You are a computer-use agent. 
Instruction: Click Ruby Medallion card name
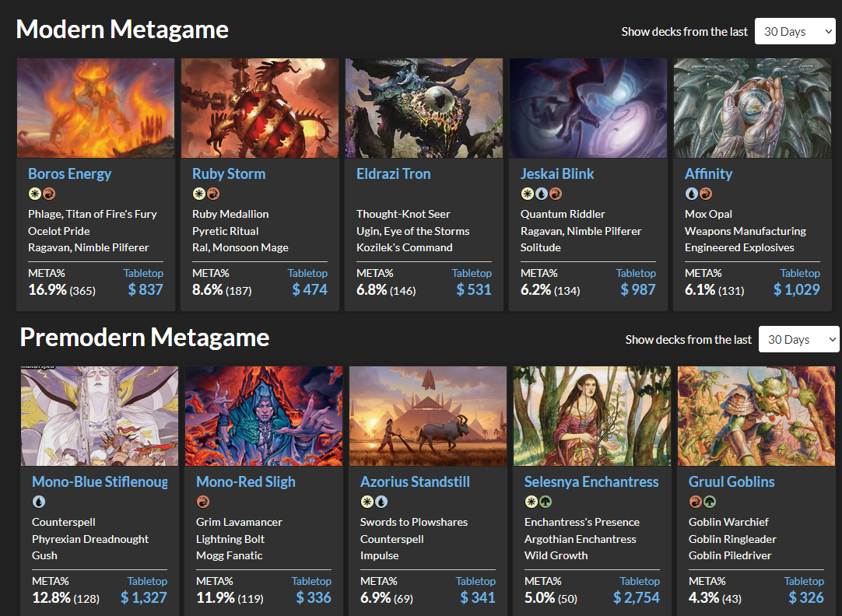point(230,214)
